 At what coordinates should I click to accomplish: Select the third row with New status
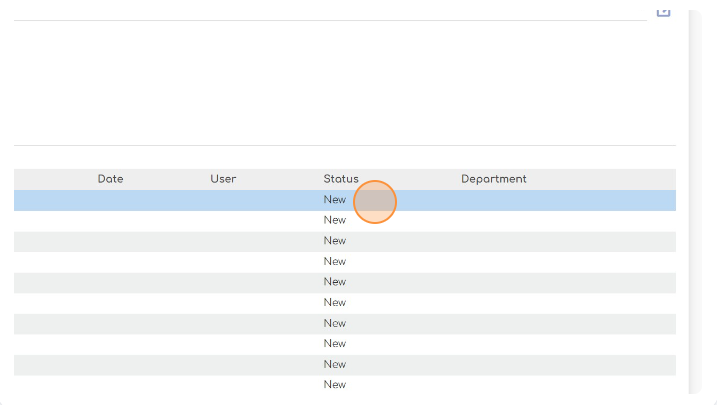(x=335, y=241)
